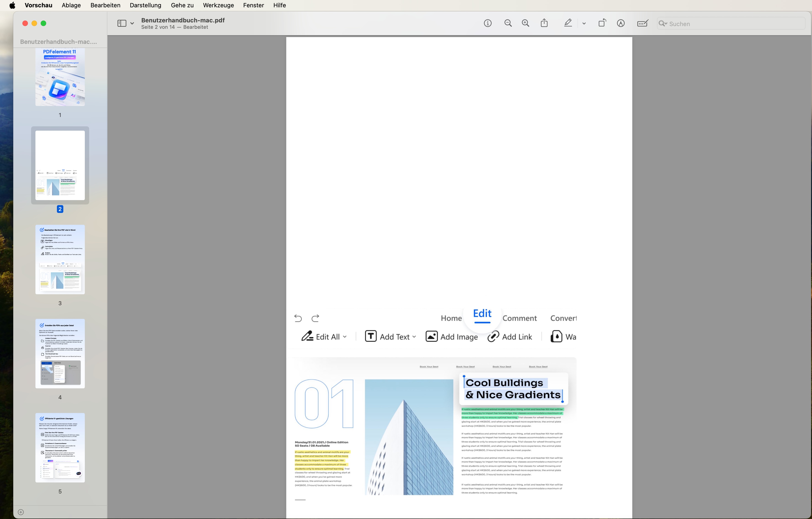Click the green highlighted paragraph
812x519 pixels.
point(512,413)
